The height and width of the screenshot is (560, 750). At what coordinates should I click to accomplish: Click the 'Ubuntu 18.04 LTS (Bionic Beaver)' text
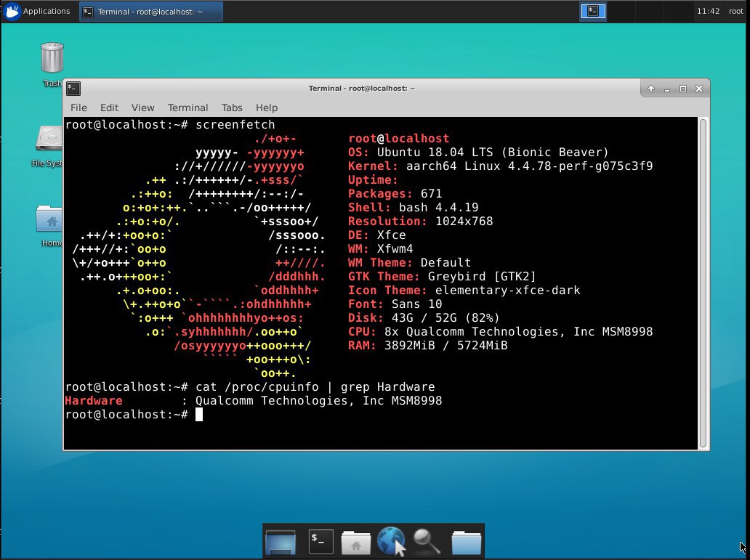(493, 152)
